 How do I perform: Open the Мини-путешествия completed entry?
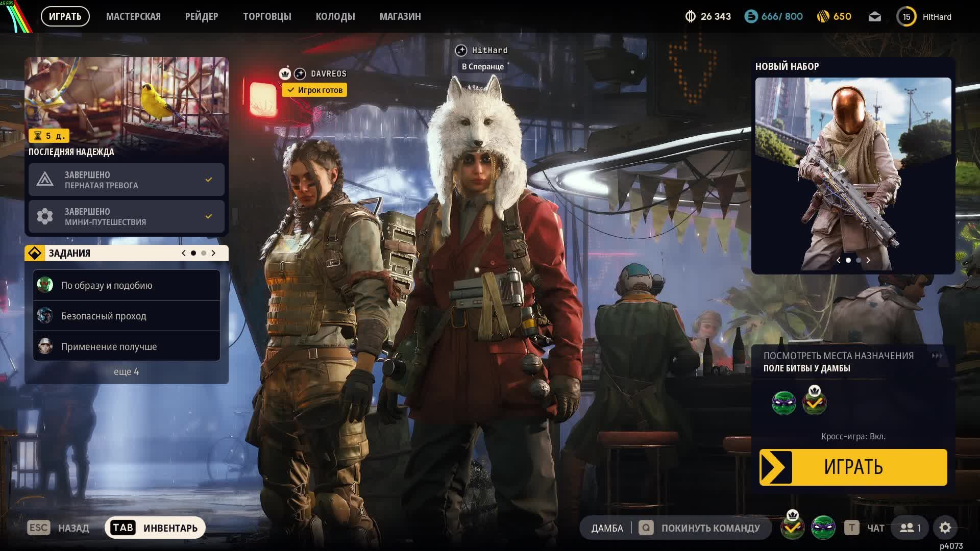[127, 216]
